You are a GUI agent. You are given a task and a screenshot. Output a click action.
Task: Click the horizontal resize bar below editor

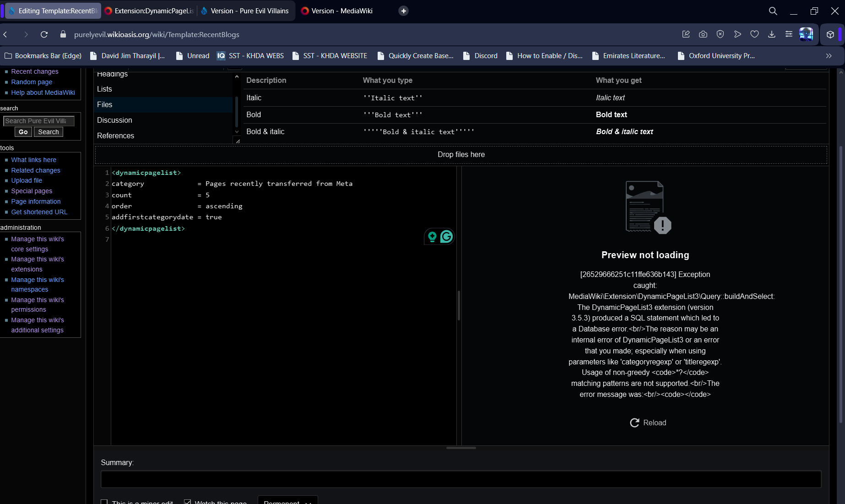pos(461,448)
